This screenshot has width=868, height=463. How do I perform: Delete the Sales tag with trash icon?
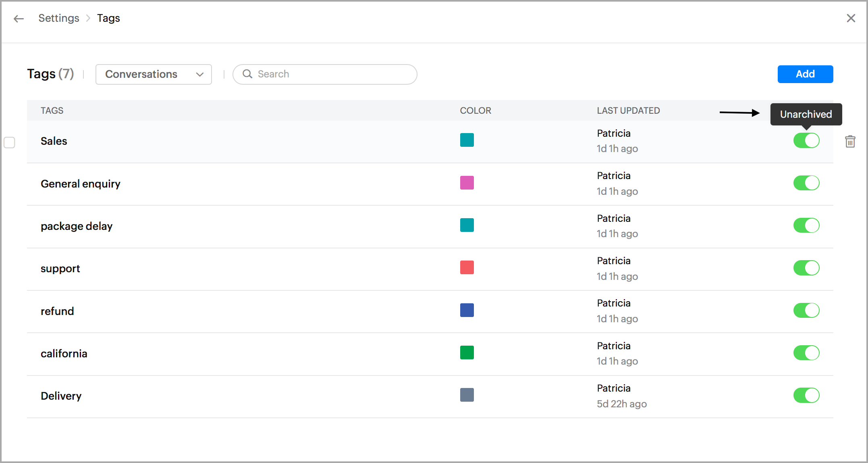pyautogui.click(x=850, y=142)
